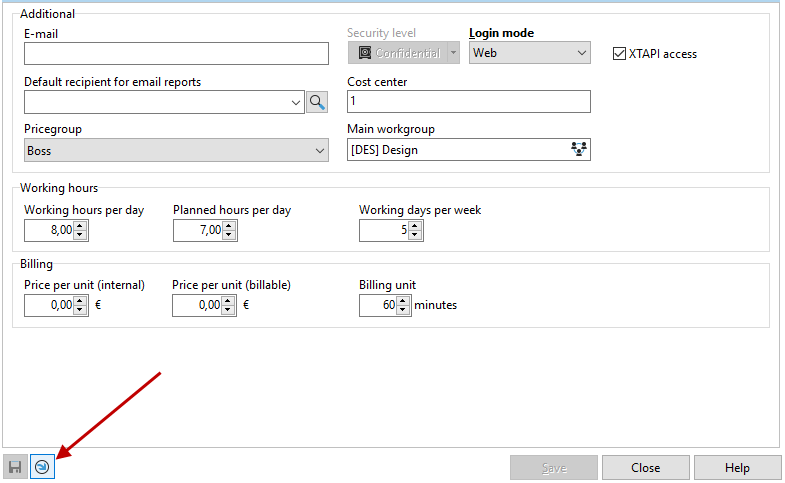Toggle the XTAPI access checkbox

pyautogui.click(x=620, y=54)
